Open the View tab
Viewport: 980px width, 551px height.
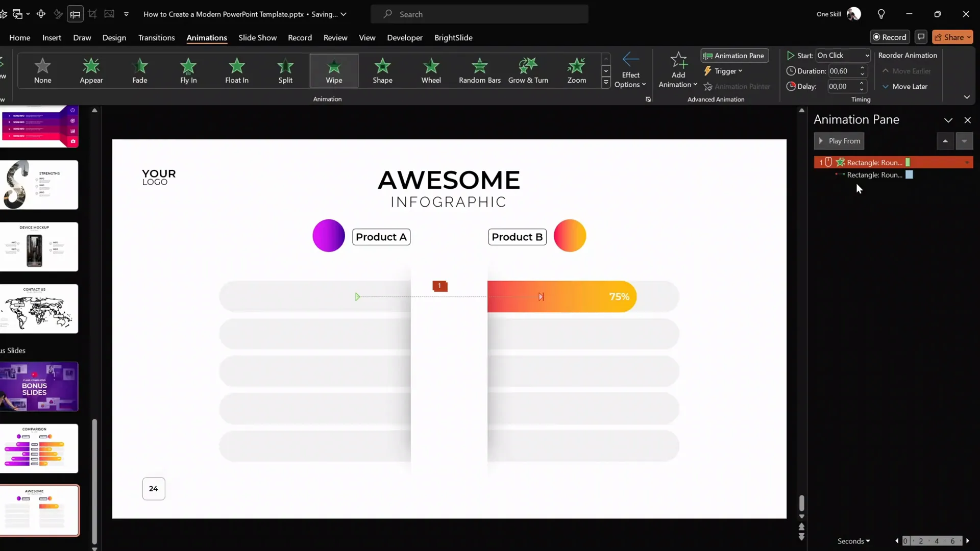tap(367, 38)
